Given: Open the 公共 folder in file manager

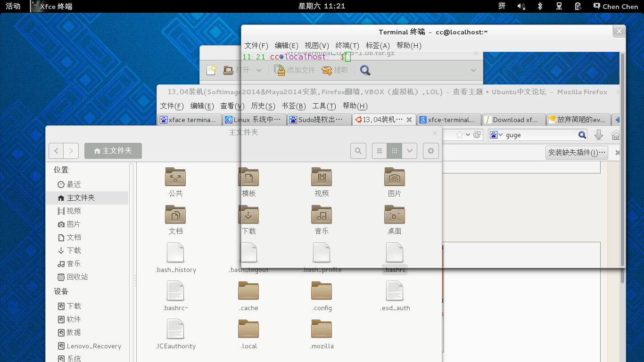Looking at the screenshot, I should pyautogui.click(x=175, y=177).
